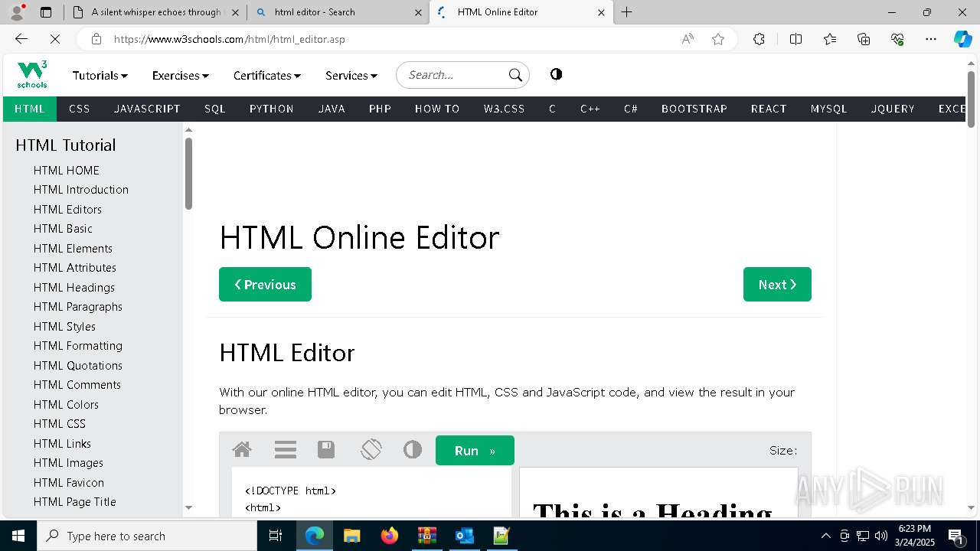Open favorites list icon
The width and height of the screenshot is (980, 551).
830,39
